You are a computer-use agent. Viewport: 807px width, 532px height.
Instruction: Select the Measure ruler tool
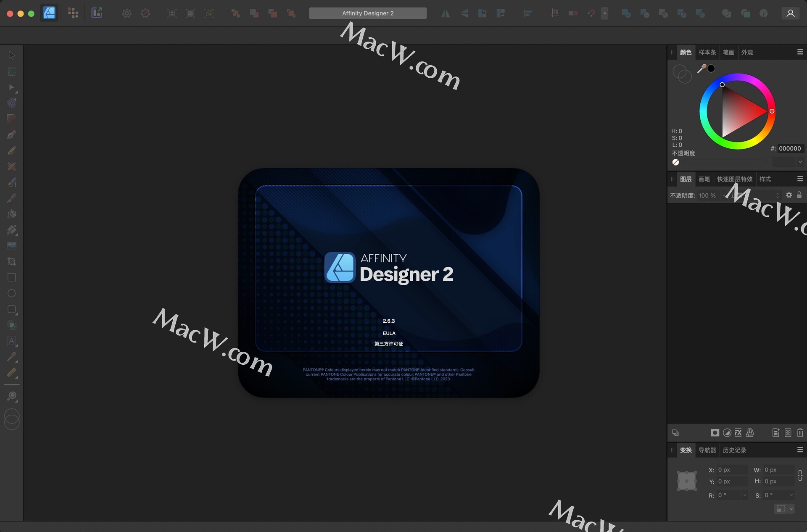pyautogui.click(x=12, y=373)
